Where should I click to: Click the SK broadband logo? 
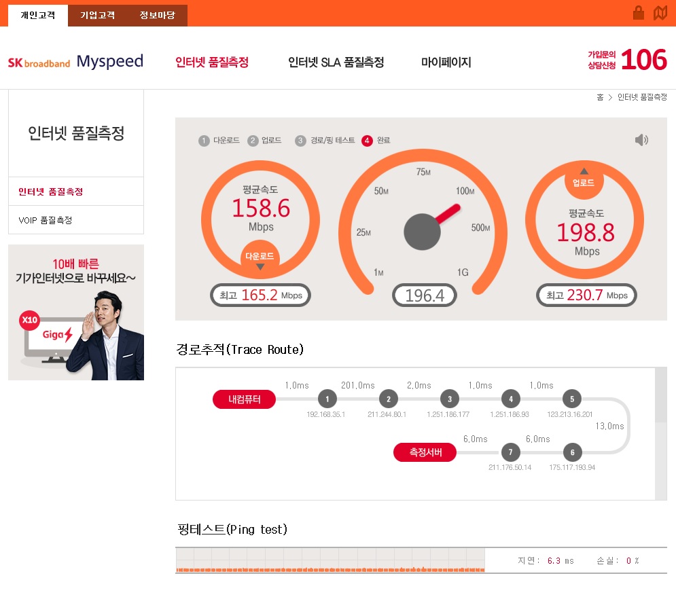tap(39, 63)
